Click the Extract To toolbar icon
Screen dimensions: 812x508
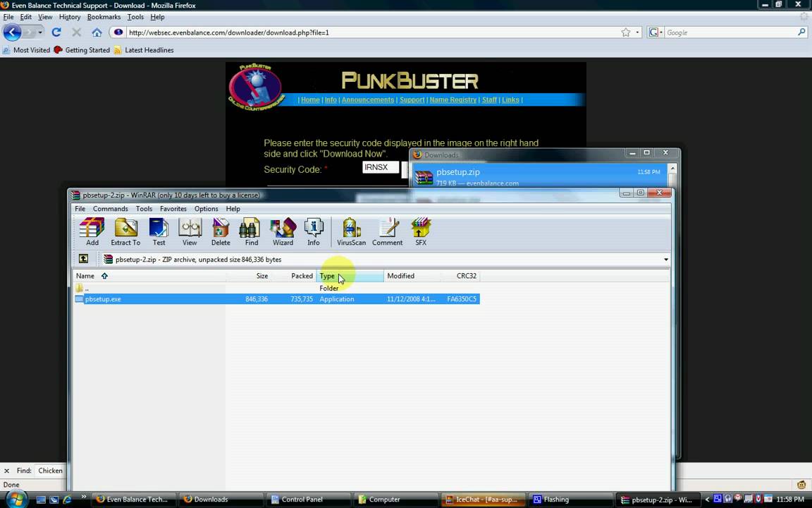pos(125,231)
